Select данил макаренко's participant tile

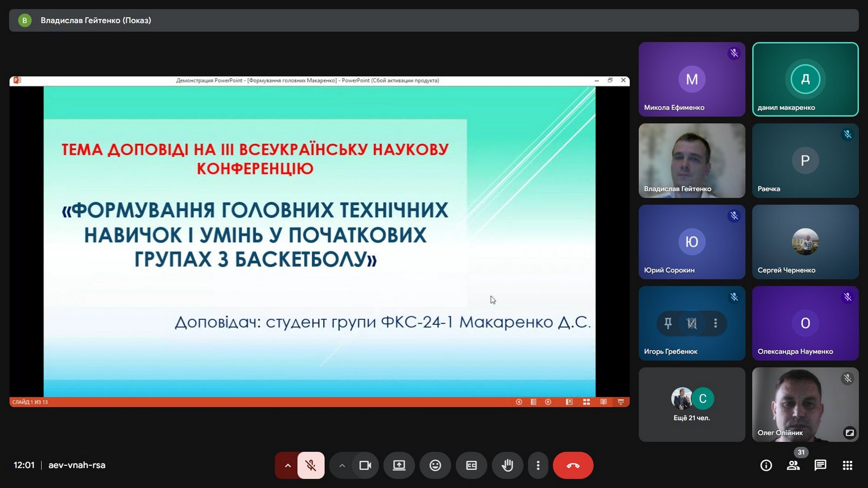(x=805, y=79)
